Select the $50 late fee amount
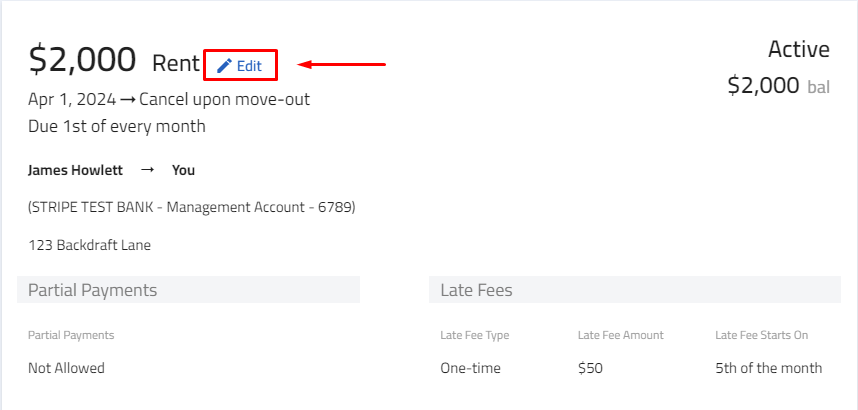The image size is (858, 410). [x=590, y=368]
